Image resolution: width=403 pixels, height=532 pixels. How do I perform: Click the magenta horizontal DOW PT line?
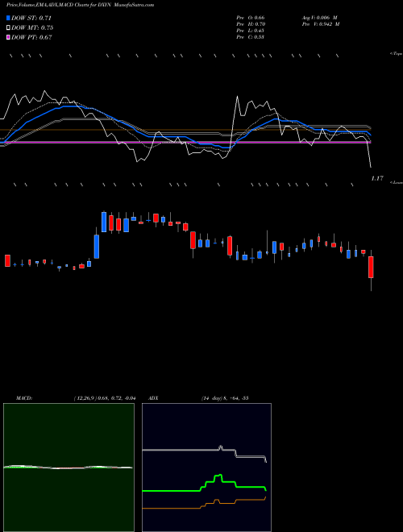tap(185, 143)
